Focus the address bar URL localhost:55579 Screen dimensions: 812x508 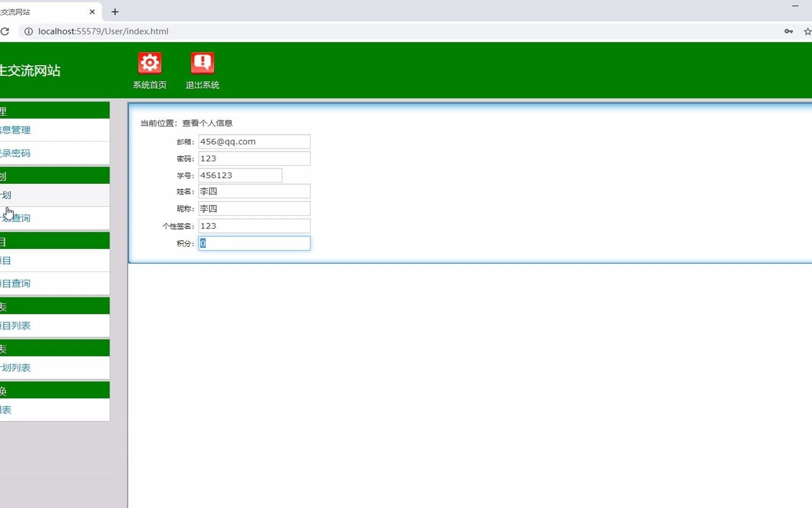[103, 32]
